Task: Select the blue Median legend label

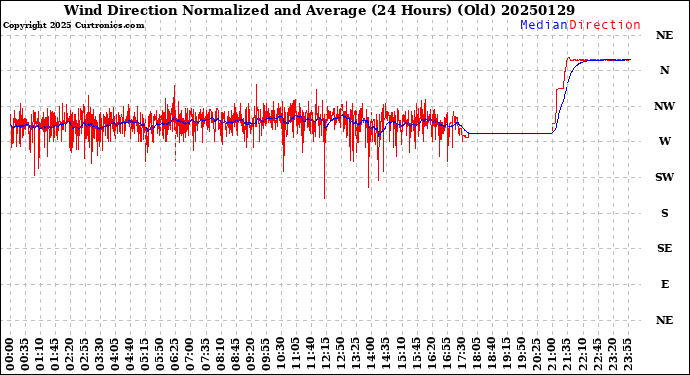Action: click(x=544, y=25)
